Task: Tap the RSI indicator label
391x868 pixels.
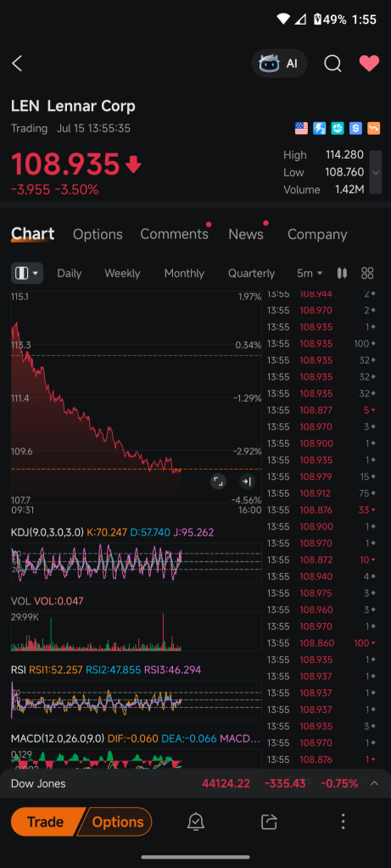Action: coord(19,670)
